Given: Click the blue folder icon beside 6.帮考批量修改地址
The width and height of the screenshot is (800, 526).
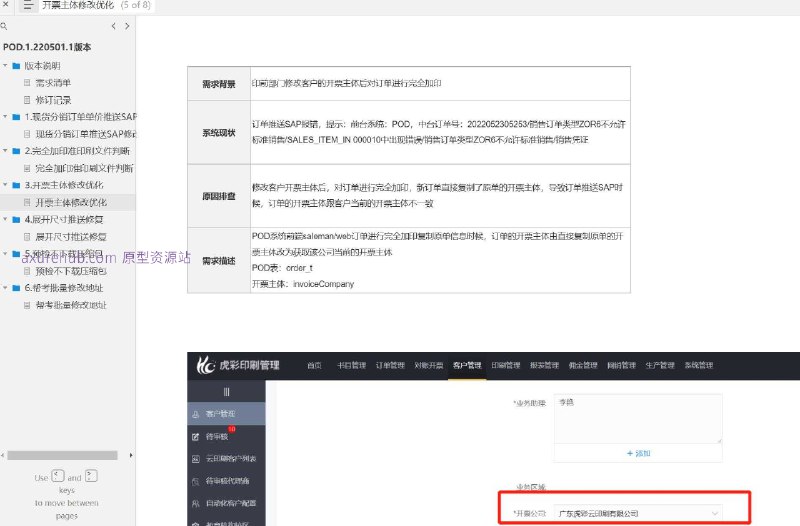Looking at the screenshot, I should [16, 288].
